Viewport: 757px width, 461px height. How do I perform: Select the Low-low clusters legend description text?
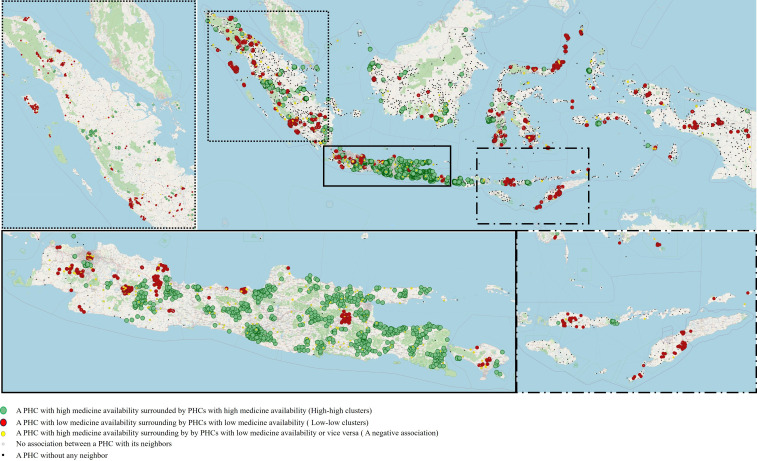192,422
